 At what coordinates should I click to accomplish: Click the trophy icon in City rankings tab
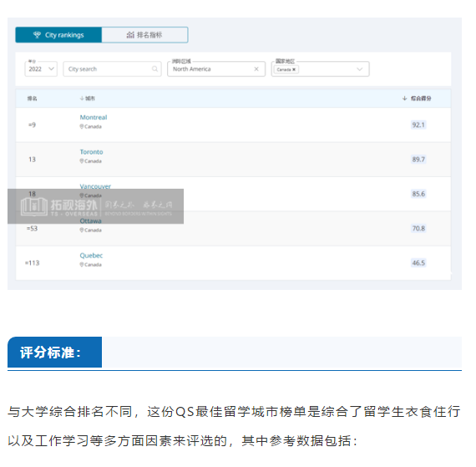point(37,35)
